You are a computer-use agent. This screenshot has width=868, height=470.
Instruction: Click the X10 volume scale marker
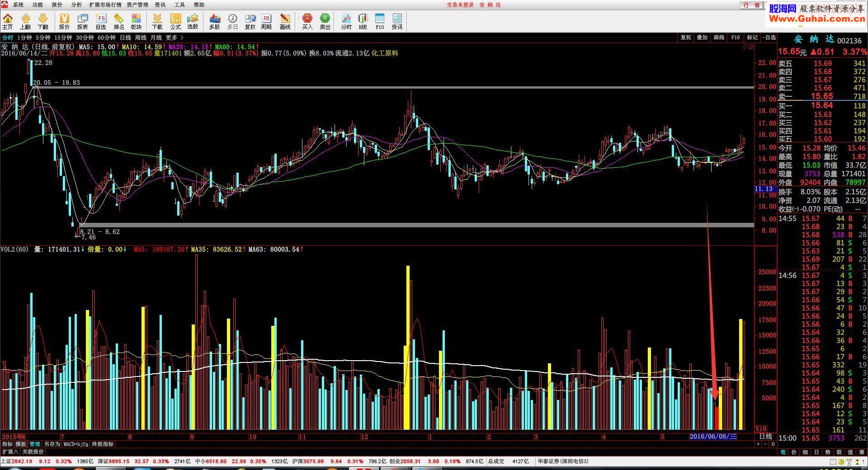click(x=761, y=429)
